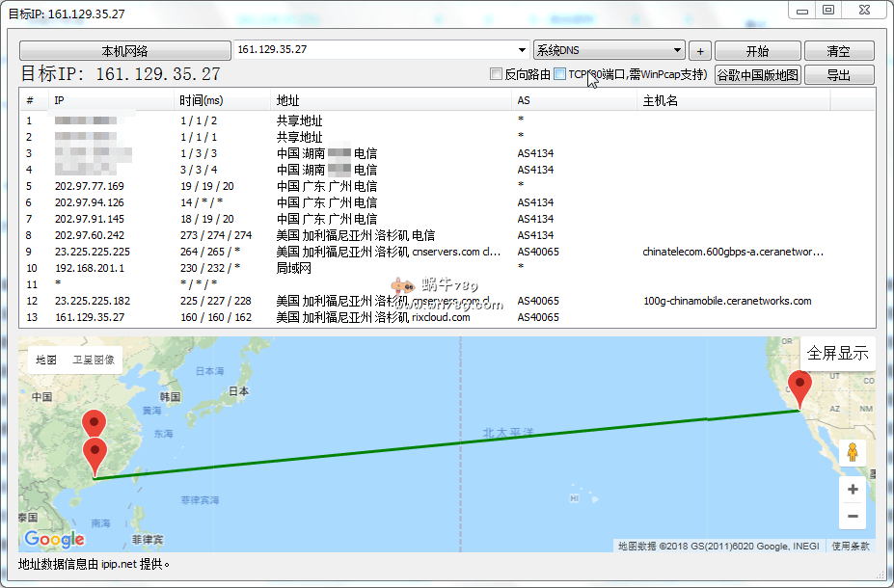
Task: Select the 地图 map view tab
Action: point(46,360)
